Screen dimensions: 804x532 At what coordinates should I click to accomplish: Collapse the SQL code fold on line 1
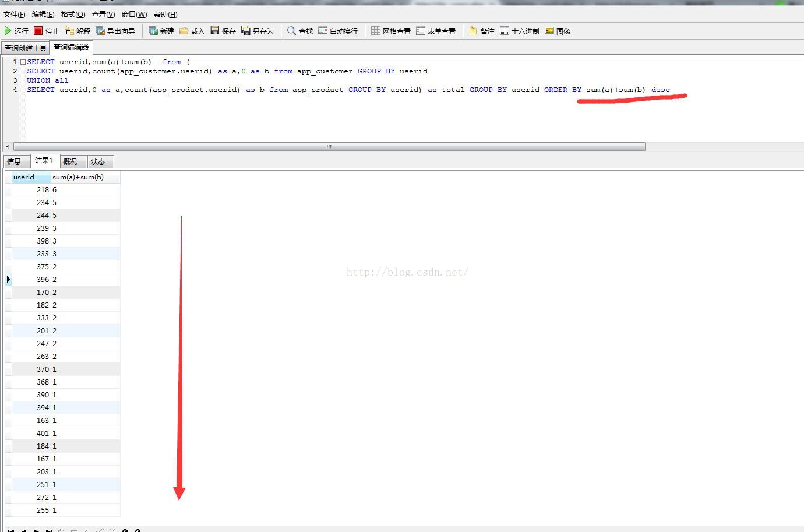point(23,62)
